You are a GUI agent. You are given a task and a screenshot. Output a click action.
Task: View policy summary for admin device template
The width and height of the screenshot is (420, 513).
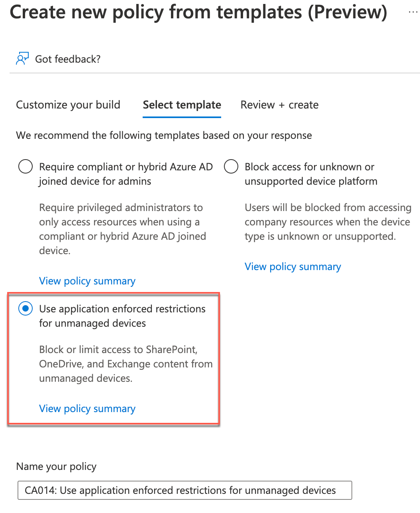click(x=87, y=281)
